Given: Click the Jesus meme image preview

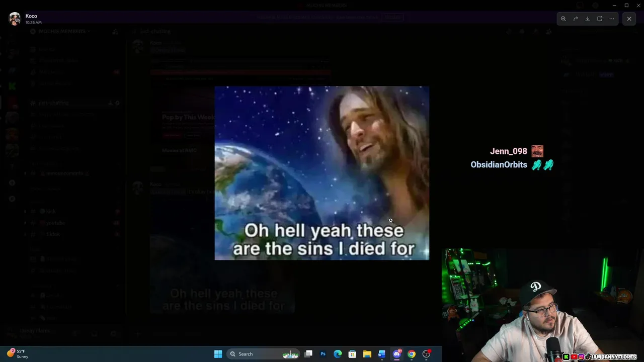Looking at the screenshot, I should point(322,173).
